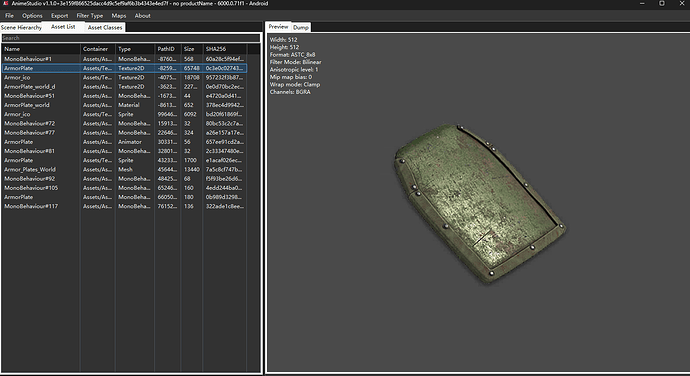Viewport: 690px width, 376px height.
Task: Select the Asset List tab
Action: click(63, 27)
